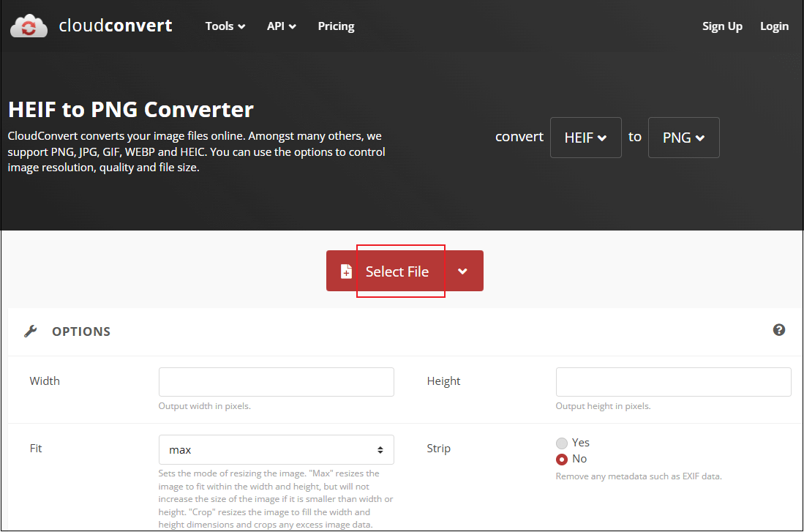Click the Sign Up link

coord(722,26)
